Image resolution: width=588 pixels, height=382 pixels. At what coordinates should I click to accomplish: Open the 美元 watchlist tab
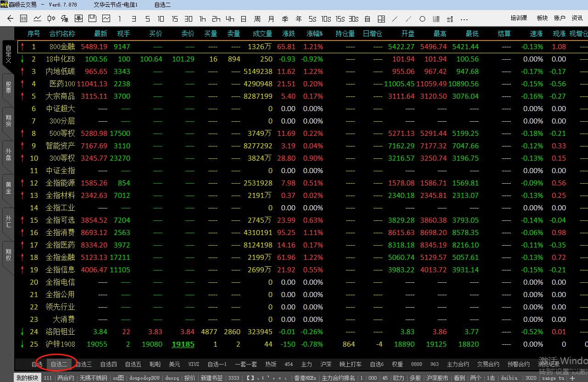click(x=174, y=364)
